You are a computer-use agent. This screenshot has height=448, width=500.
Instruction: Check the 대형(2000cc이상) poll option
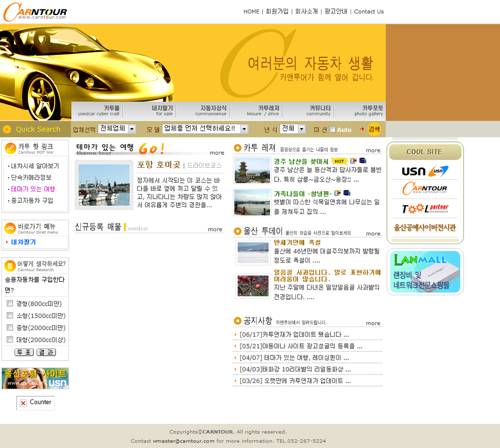(x=9, y=340)
